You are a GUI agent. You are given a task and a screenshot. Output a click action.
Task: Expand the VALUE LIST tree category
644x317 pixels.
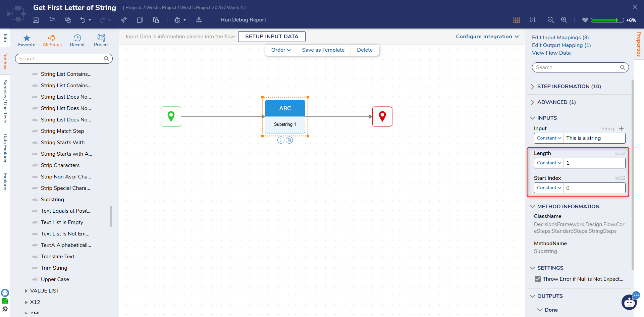[26, 291]
